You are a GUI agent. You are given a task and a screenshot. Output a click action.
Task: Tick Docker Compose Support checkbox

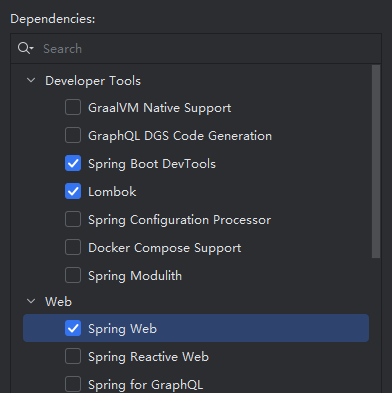point(73,247)
